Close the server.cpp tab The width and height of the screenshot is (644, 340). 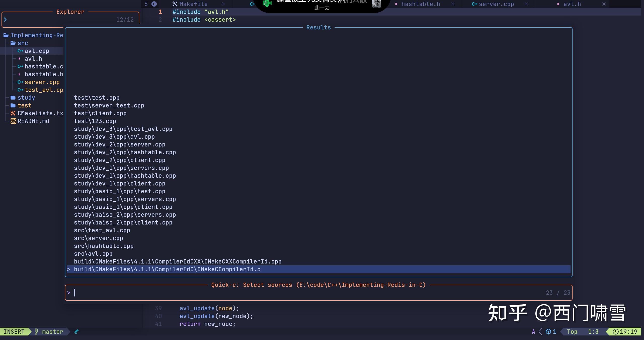[x=527, y=4]
